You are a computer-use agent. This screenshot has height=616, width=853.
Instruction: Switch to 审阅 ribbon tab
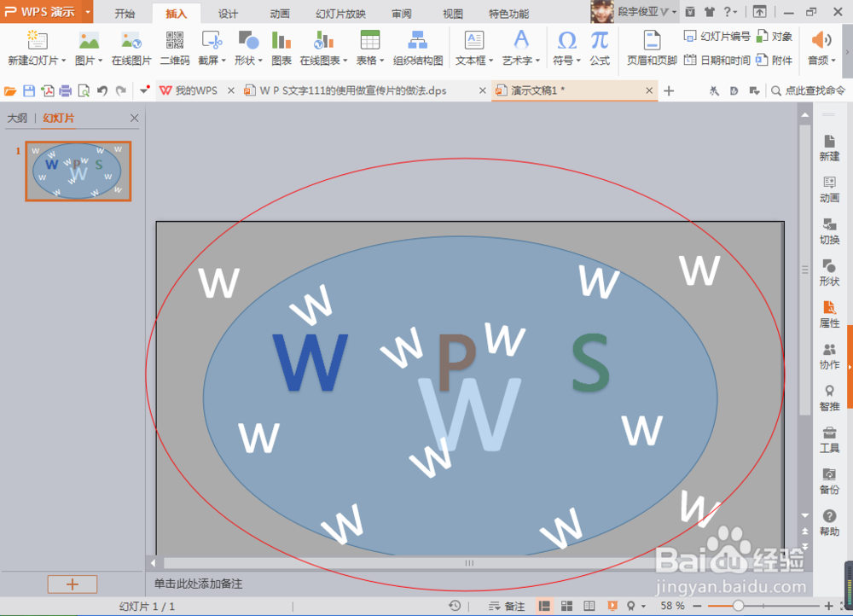point(402,14)
